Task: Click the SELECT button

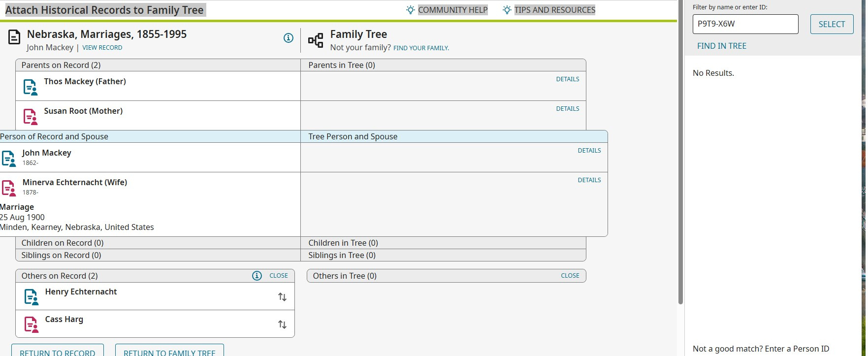Action: coord(832,24)
